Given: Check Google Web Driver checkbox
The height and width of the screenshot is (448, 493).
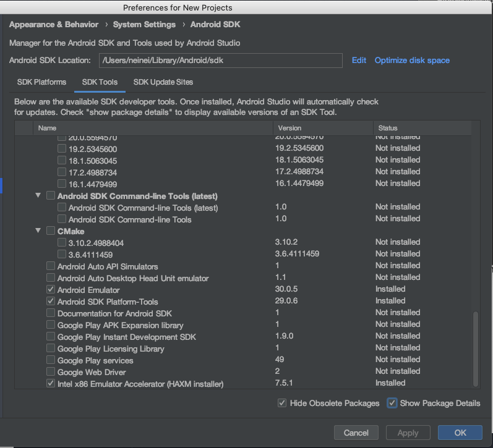Looking at the screenshot, I should pos(51,371).
